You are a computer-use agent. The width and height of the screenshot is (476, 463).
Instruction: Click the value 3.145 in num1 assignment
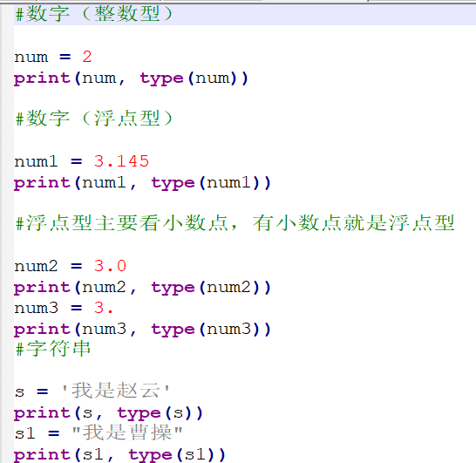point(121,161)
